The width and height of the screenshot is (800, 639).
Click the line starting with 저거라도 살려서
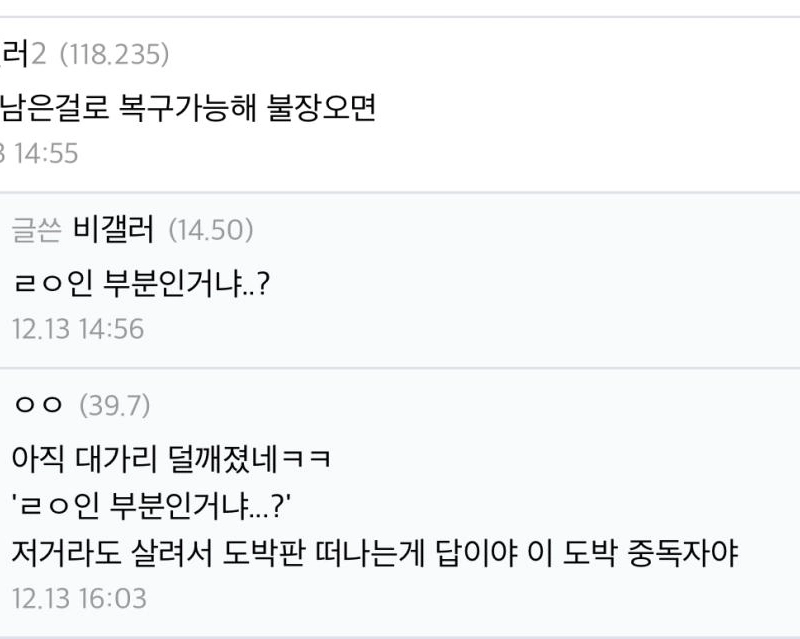pyautogui.click(x=374, y=552)
